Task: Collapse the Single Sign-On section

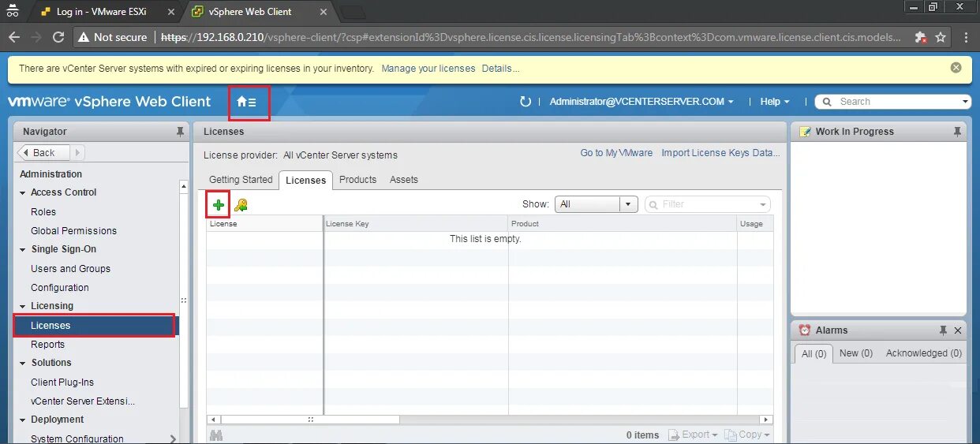Action: click(x=23, y=249)
